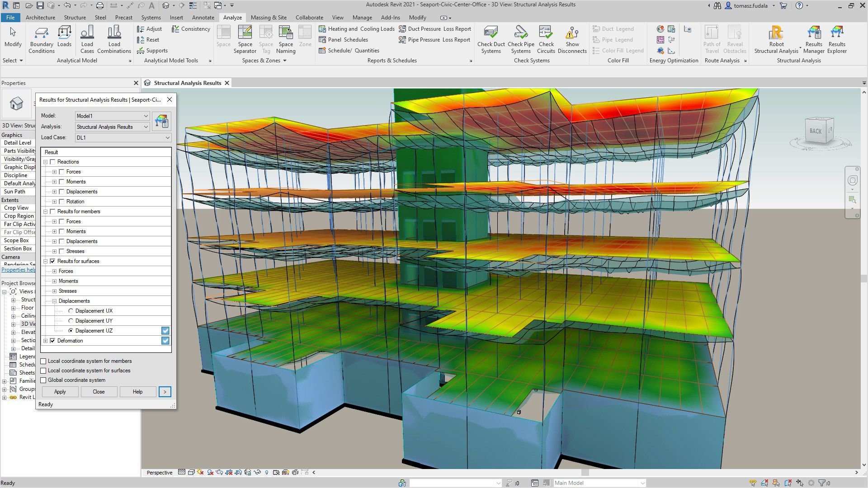The height and width of the screenshot is (488, 868).
Task: Click the Help button in results dialog
Action: pyautogui.click(x=138, y=391)
